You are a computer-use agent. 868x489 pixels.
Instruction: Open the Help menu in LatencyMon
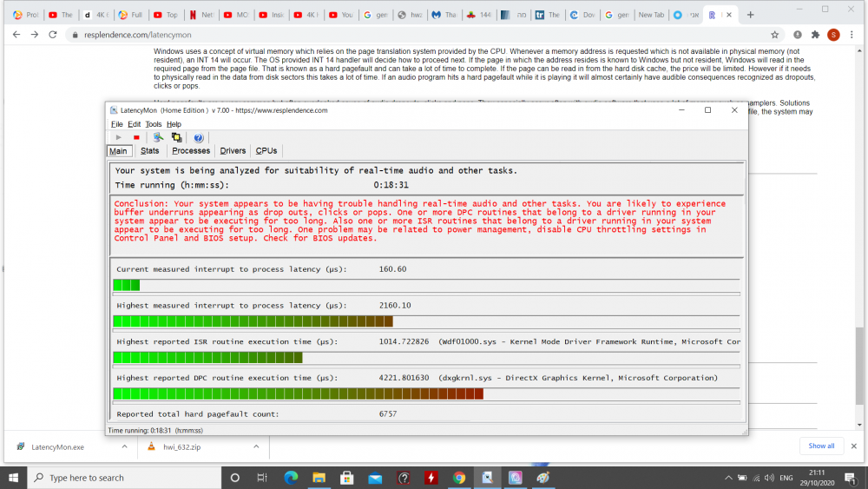tap(174, 124)
